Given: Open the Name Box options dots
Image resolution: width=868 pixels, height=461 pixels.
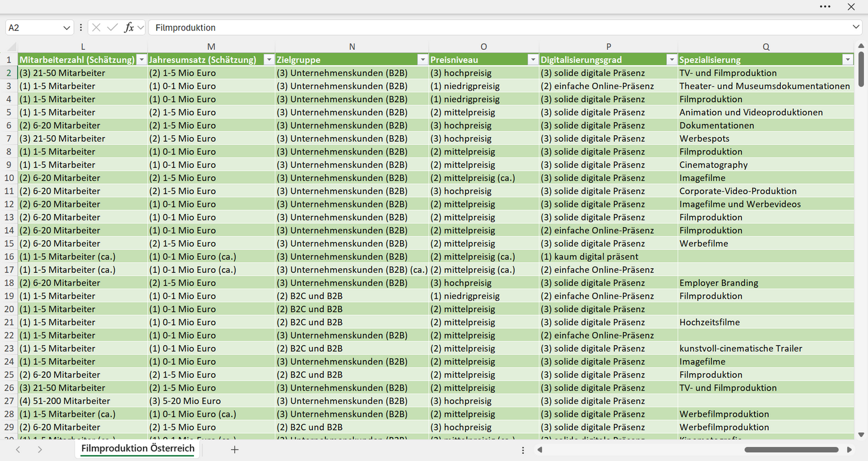Looking at the screenshot, I should coord(81,28).
